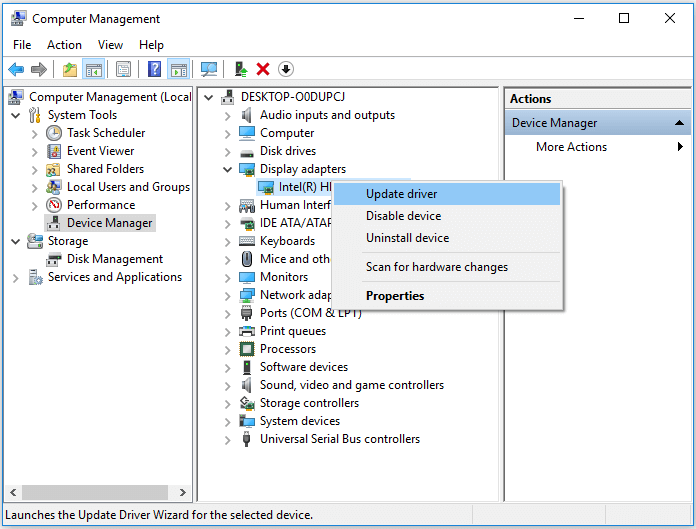The image size is (696, 529).
Task: Click the update driver toolbar icon
Action: (240, 69)
